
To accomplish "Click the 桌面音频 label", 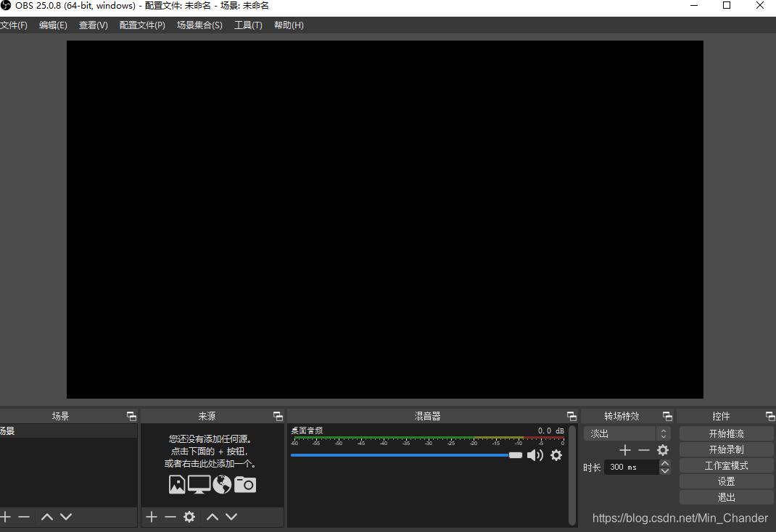I will point(307,431).
